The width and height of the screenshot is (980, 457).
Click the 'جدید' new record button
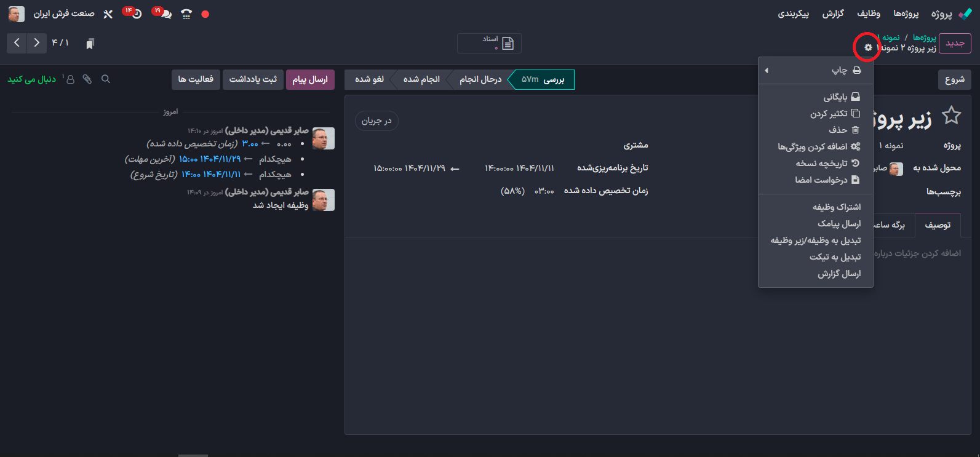coord(955,43)
